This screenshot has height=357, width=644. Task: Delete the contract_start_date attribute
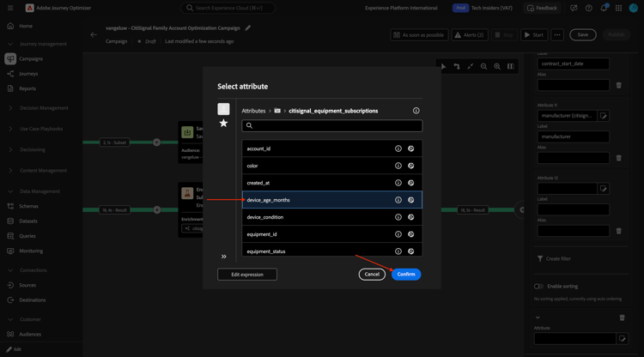point(618,85)
